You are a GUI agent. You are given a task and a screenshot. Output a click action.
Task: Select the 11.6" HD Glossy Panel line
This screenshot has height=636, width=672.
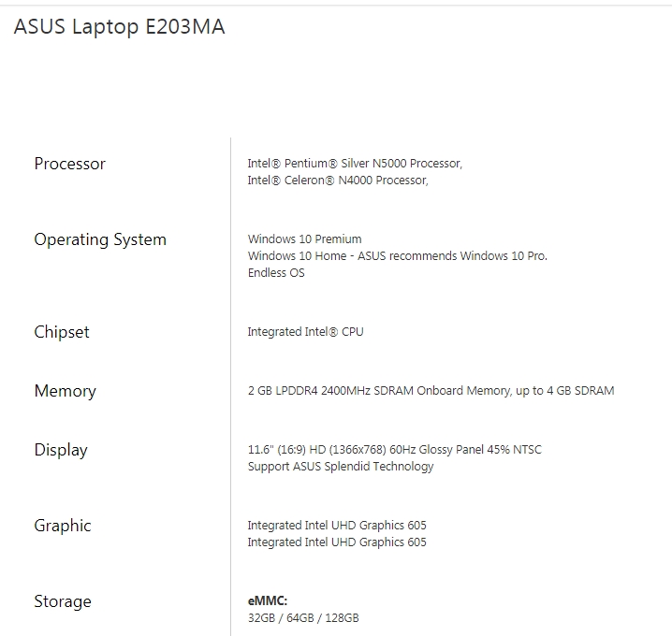394,450
